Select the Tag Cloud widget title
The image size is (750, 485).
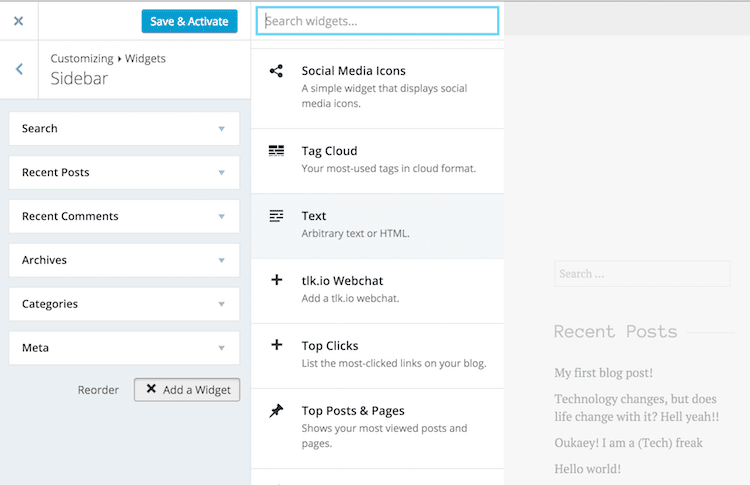click(x=329, y=151)
